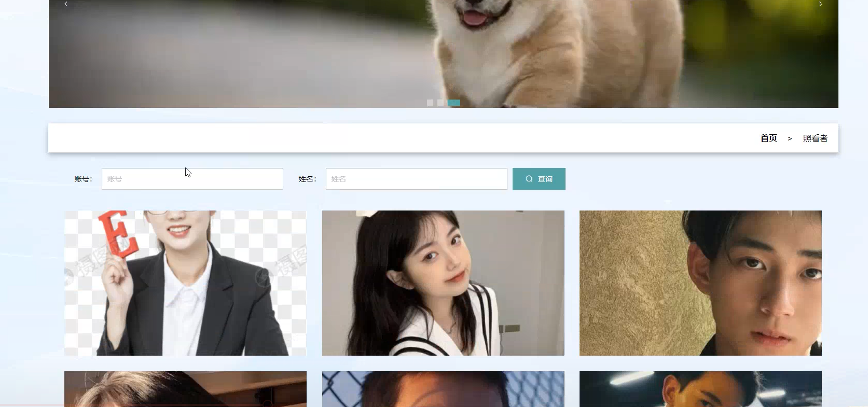Open caretaker card of man by textured wall
This screenshot has width=868, height=407.
tap(700, 283)
